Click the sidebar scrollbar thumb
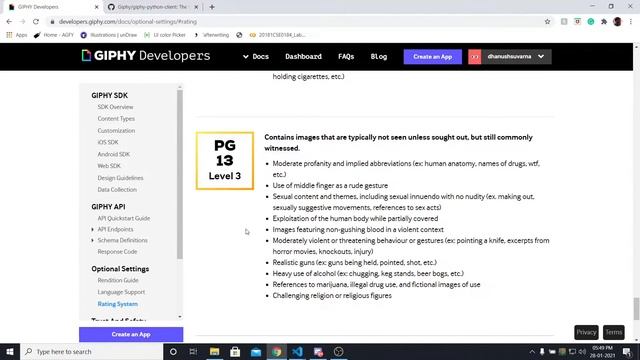Image resolution: width=640 pixels, height=360 pixels. [180, 174]
